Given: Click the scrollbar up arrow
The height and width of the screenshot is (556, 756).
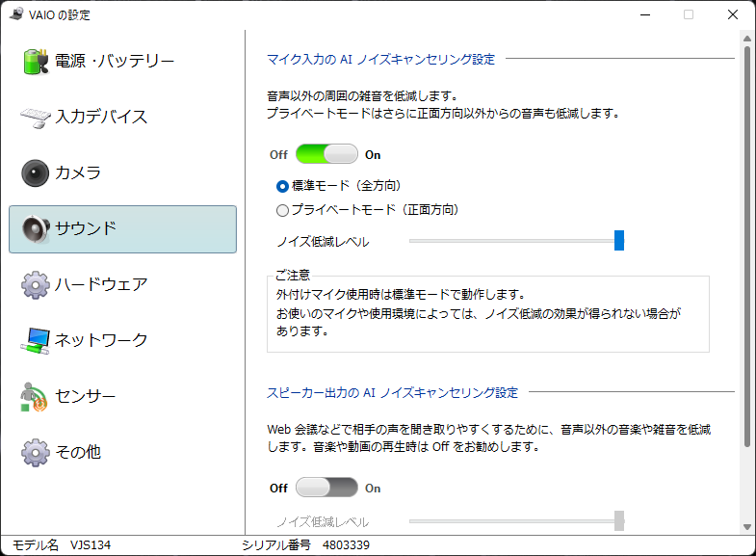Looking at the screenshot, I should [x=746, y=39].
